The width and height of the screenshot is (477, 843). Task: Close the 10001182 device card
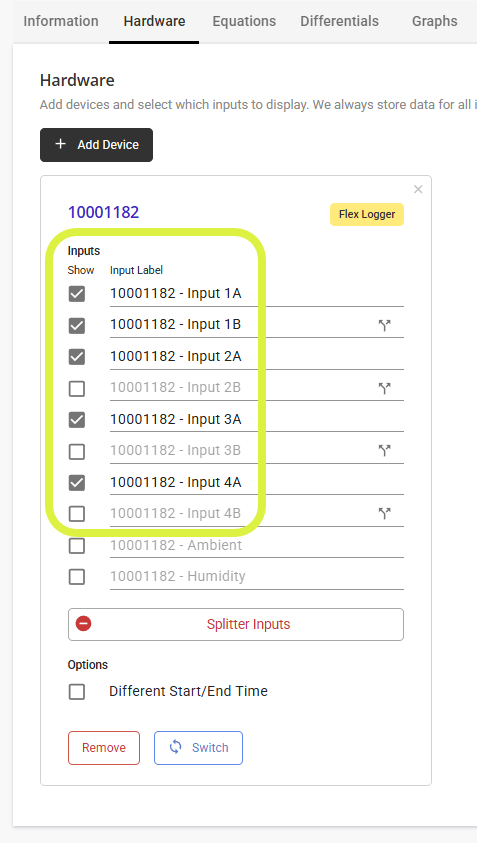(418, 189)
